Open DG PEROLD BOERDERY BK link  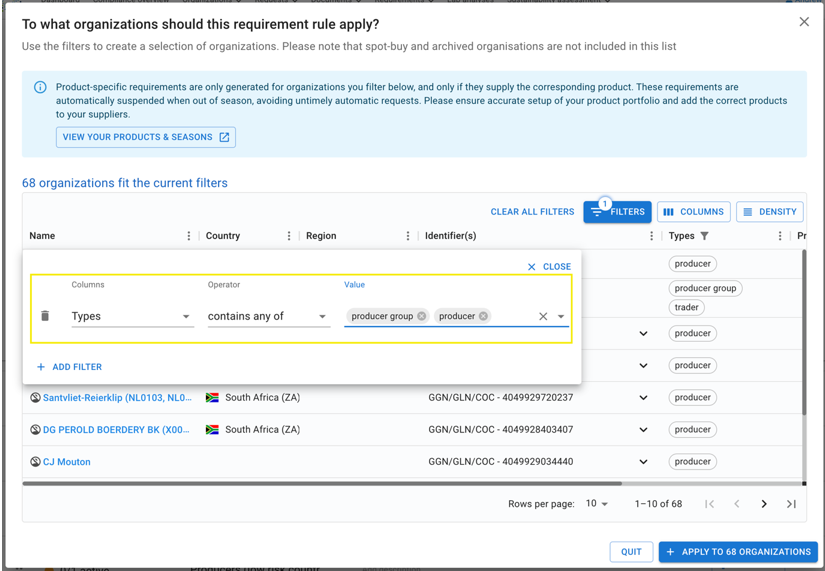(x=116, y=430)
